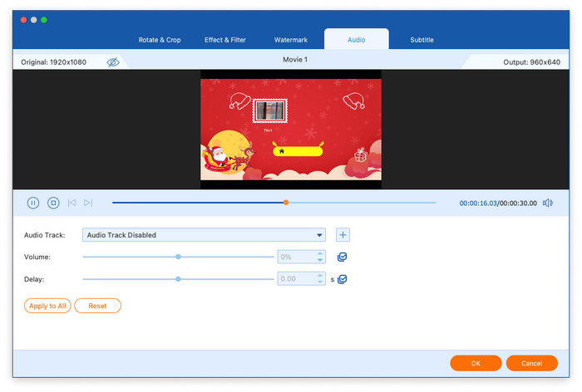The image size is (582, 392).
Task: Toggle the Volume apply checkbox icon
Action: point(343,257)
